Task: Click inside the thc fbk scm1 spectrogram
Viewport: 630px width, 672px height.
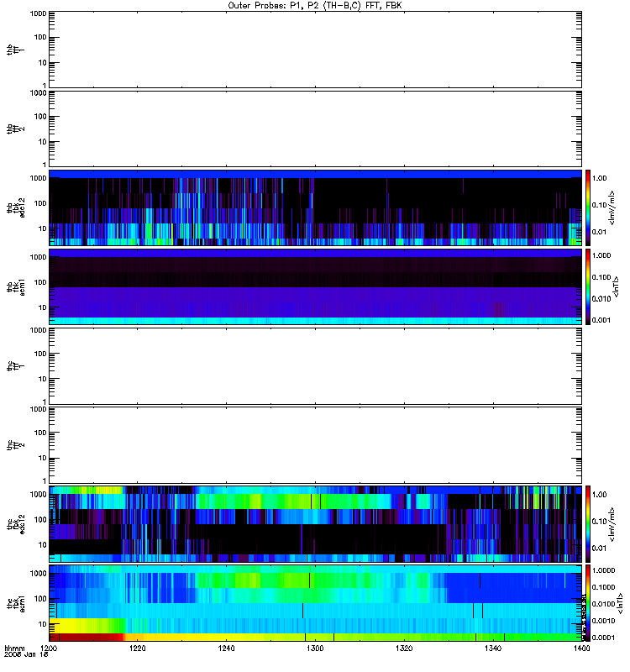Action: click(315, 603)
